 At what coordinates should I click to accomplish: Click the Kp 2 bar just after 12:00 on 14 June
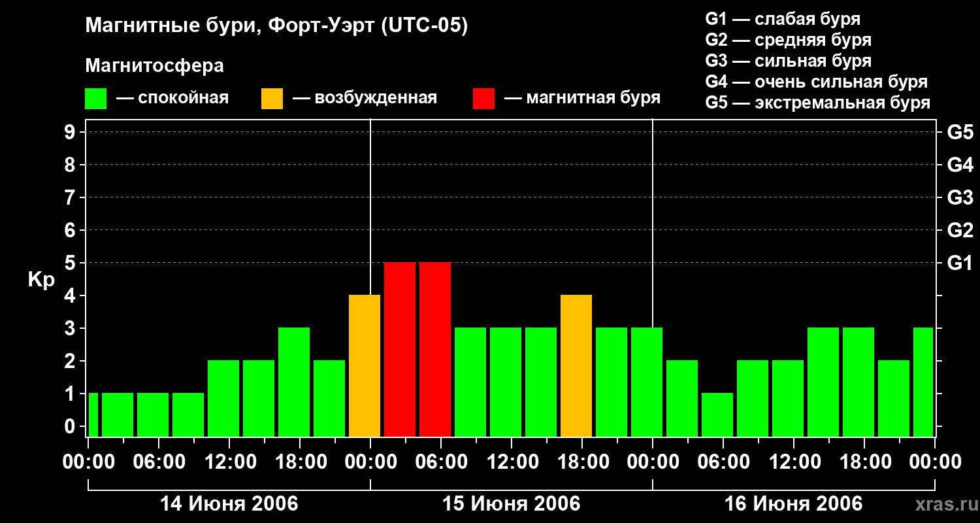pyautogui.click(x=259, y=399)
